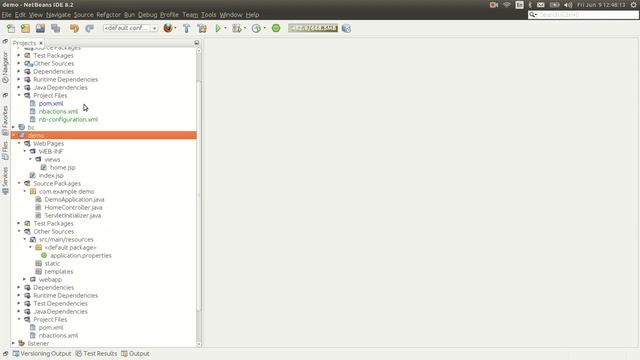Minimize the Projects panel via its corner icon

tap(197, 42)
